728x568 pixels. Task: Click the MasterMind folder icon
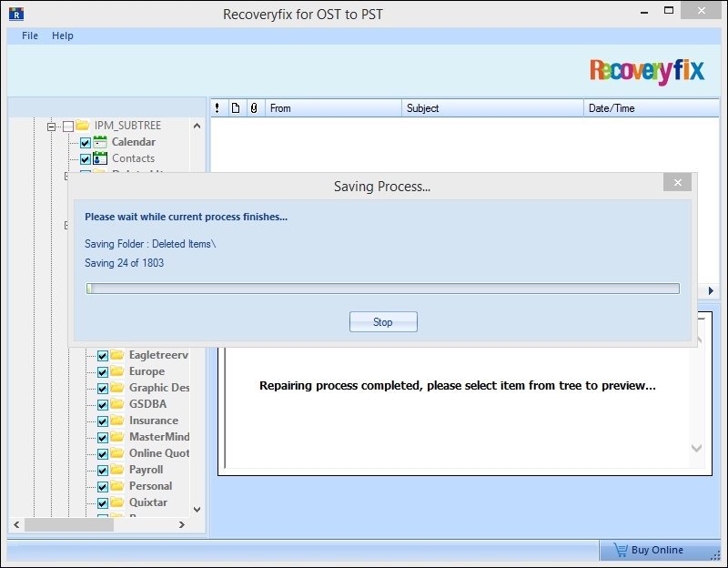coord(117,437)
